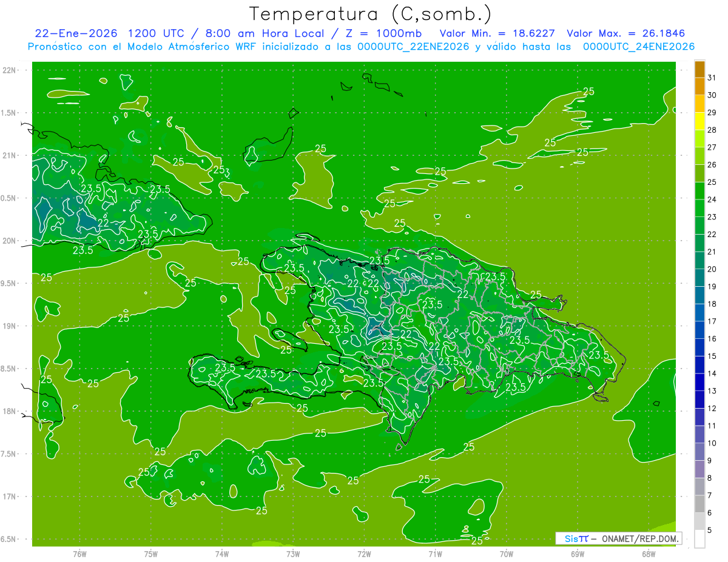Click the "75W" longitude axis label

[x=151, y=554]
